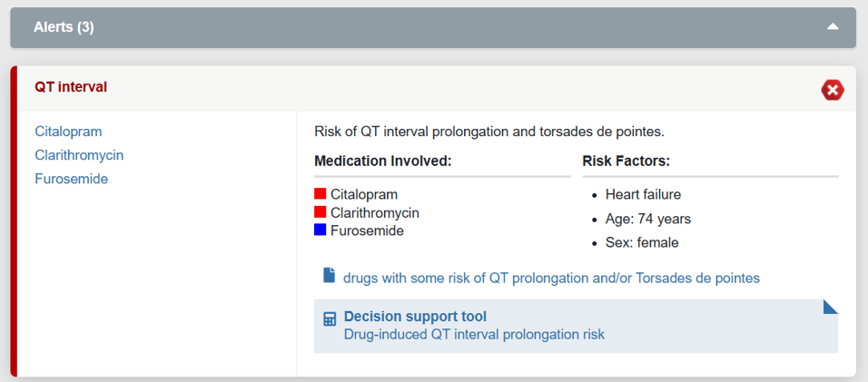Dismiss the QT interval alert with red X
Image resolution: width=868 pixels, height=382 pixels.
point(832,89)
